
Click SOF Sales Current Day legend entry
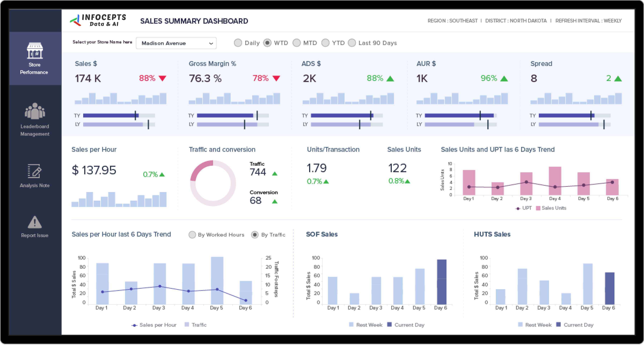pyautogui.click(x=406, y=325)
